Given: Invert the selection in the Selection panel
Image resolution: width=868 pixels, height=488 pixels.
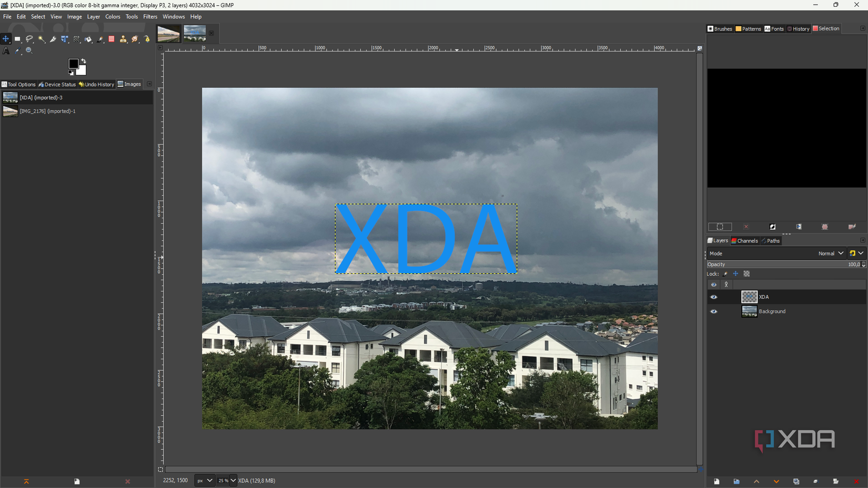Looking at the screenshot, I should point(772,227).
